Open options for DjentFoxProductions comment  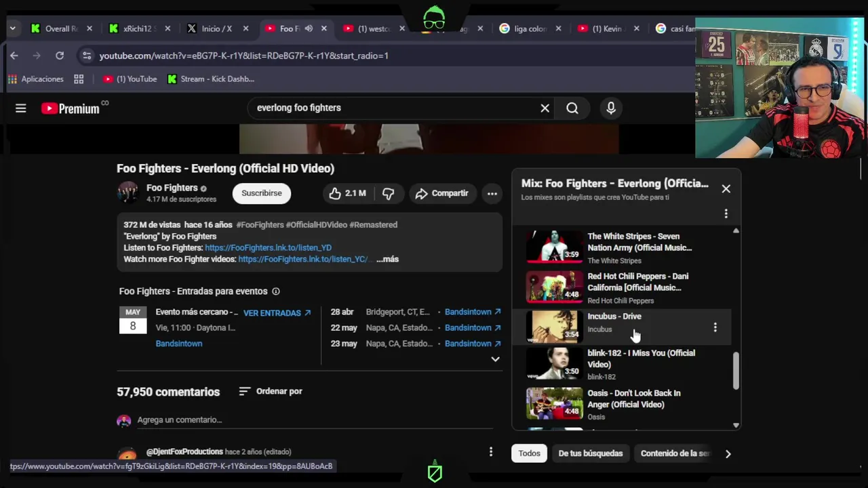point(491,451)
